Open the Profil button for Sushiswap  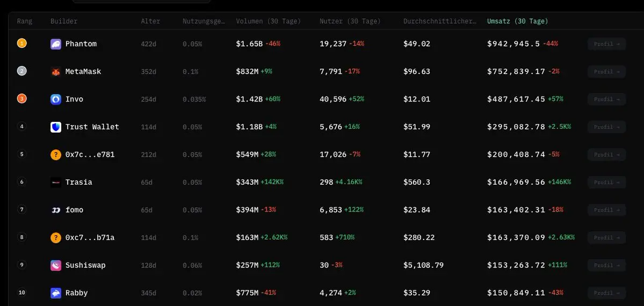[x=606, y=265]
